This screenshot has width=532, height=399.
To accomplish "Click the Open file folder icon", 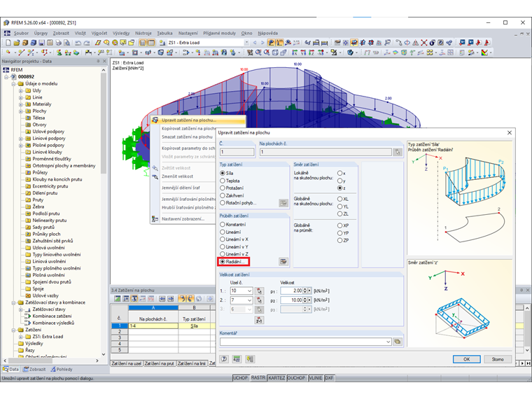I will pos(16,43).
